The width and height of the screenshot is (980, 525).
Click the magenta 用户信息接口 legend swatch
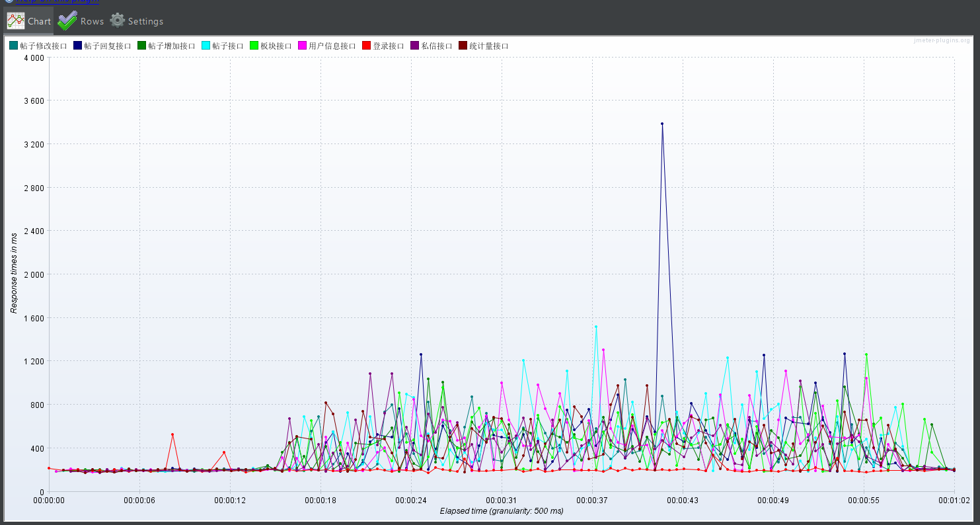[x=302, y=46]
